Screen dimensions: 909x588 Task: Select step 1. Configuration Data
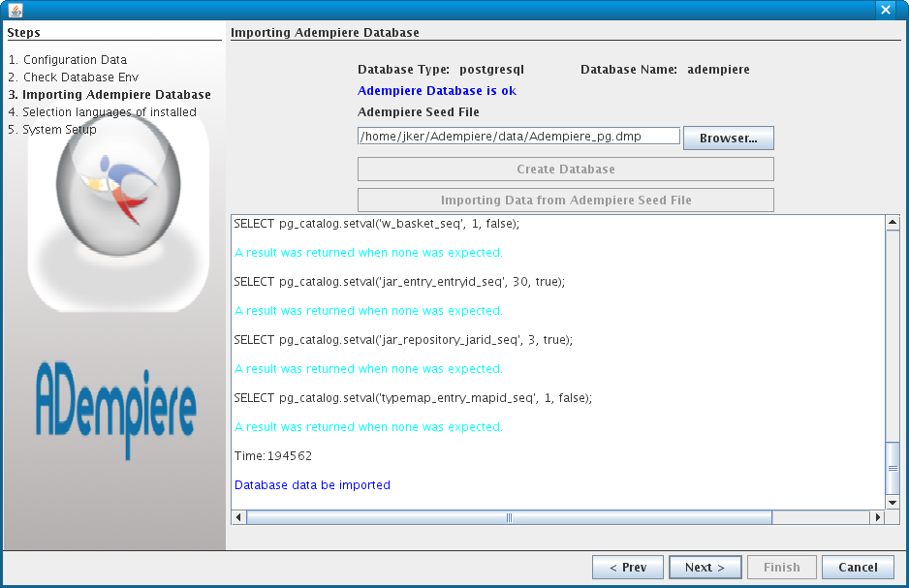tap(67, 60)
